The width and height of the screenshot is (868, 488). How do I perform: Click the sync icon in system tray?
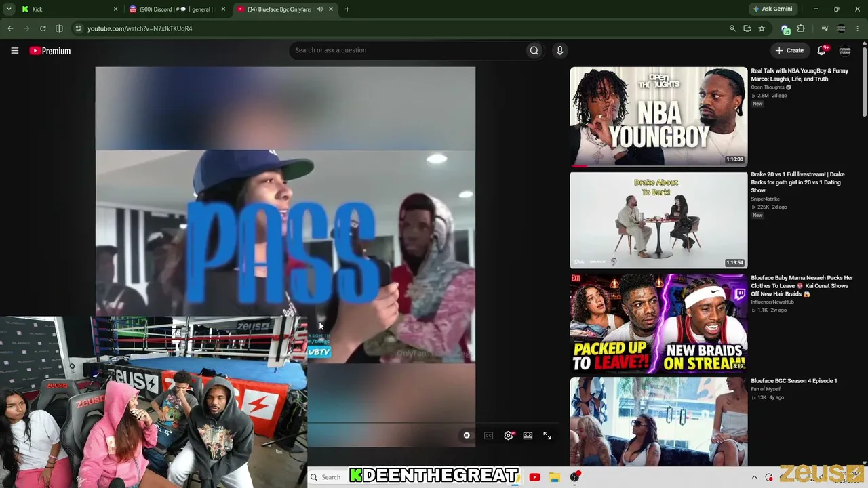[x=769, y=477]
